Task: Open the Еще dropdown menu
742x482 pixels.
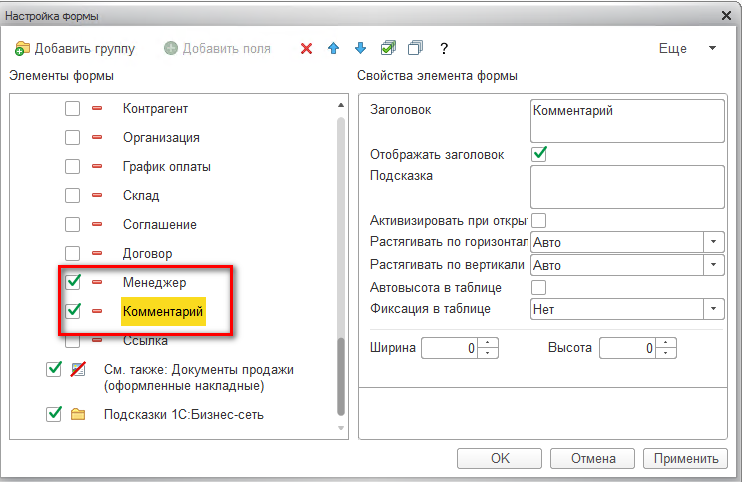Action: [688, 48]
